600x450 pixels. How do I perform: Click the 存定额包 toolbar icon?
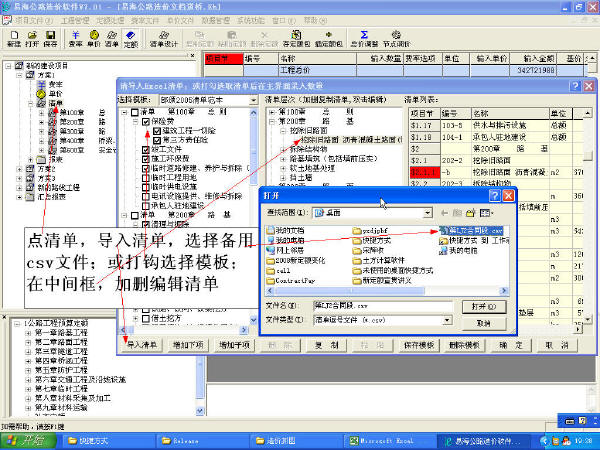[296, 39]
